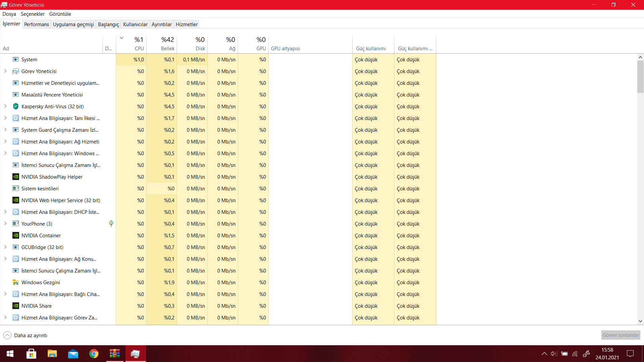This screenshot has width=644, height=362.
Task: Click the volume icon in system tray
Action: click(554, 354)
